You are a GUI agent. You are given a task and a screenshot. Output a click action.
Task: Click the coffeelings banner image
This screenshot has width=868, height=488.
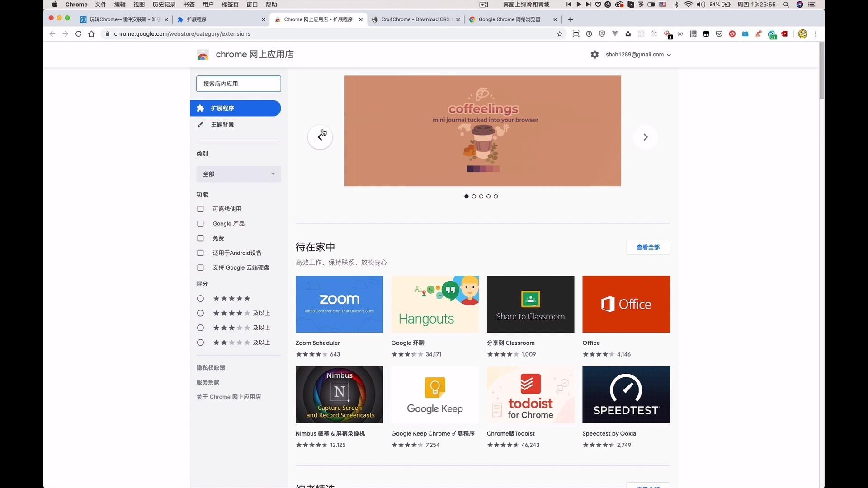(482, 131)
